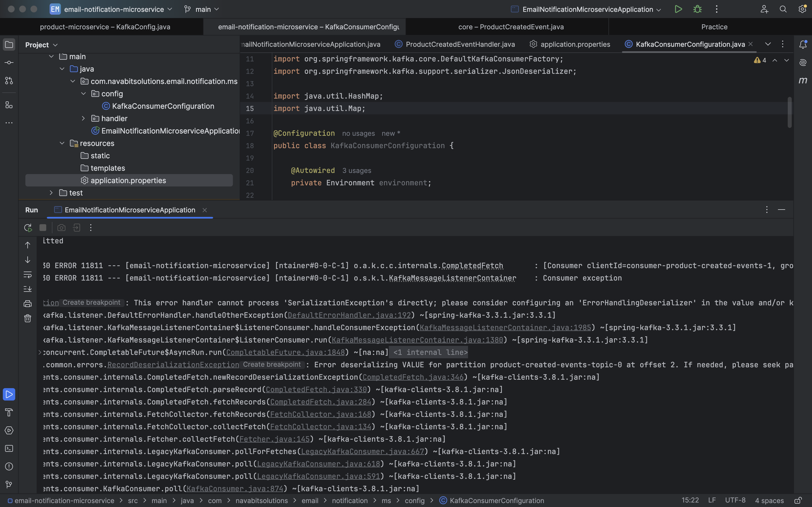The image size is (812, 507).
Task: Clear console with trash icon
Action: [28, 318]
